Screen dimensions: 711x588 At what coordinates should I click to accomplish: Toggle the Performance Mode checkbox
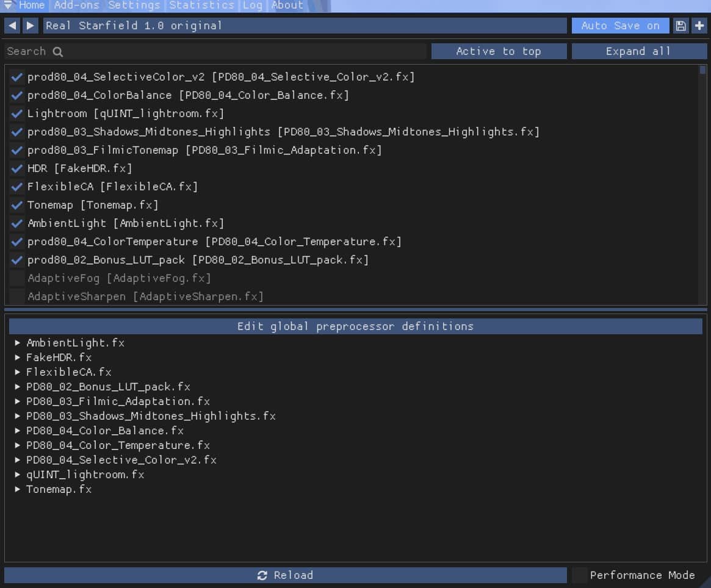[x=580, y=575]
